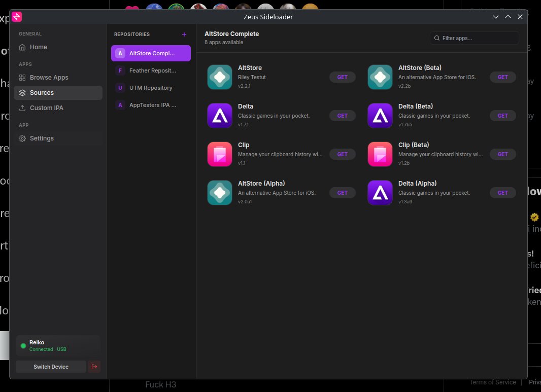Click the Settings gear icon
Screen dimensions: 541x392
coord(22,138)
